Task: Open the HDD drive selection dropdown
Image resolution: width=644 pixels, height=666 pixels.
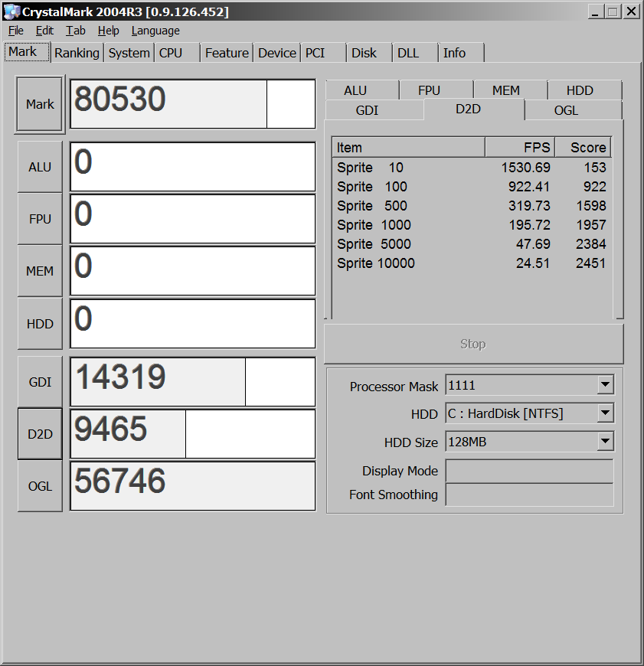Action: click(x=605, y=413)
